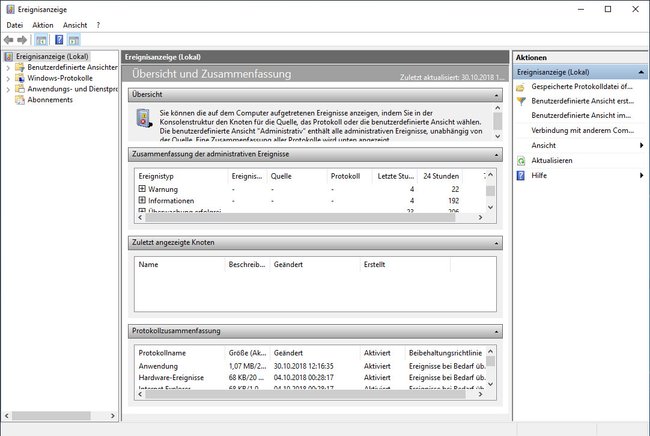
Task: Open the Ansicht menu in menu bar
Action: (x=75, y=25)
